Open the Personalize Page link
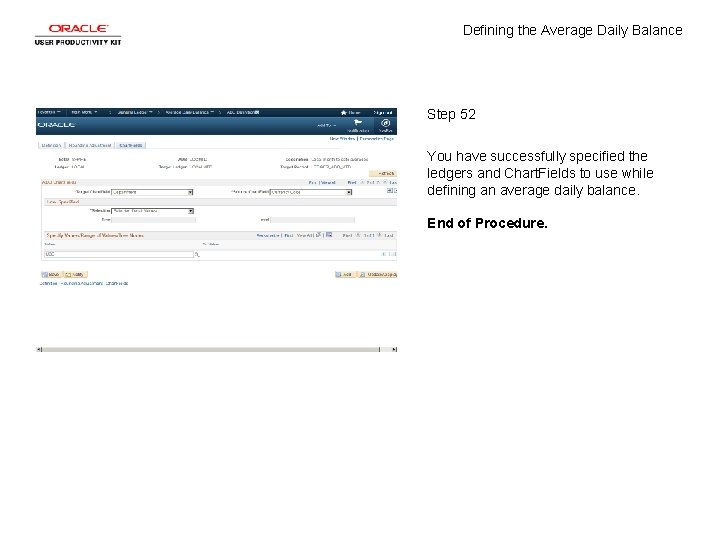This screenshot has height=540, width=720. [377, 138]
